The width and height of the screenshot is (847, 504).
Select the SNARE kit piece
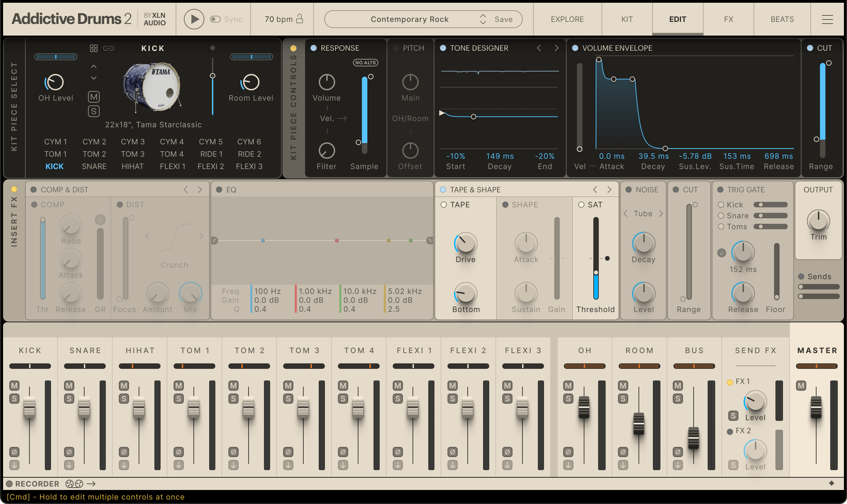click(94, 166)
